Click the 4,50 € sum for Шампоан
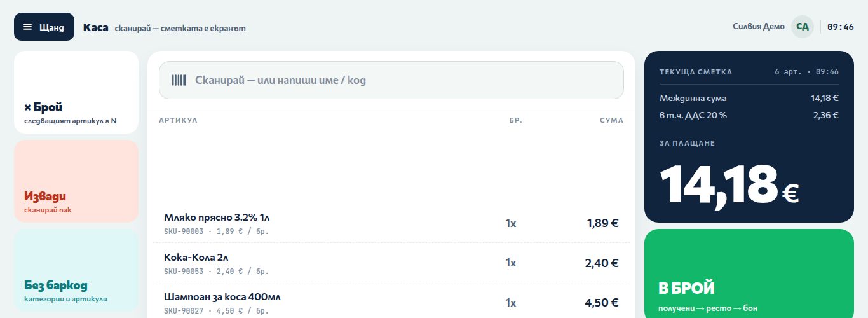Viewport: 868px width, 318px height. click(602, 302)
